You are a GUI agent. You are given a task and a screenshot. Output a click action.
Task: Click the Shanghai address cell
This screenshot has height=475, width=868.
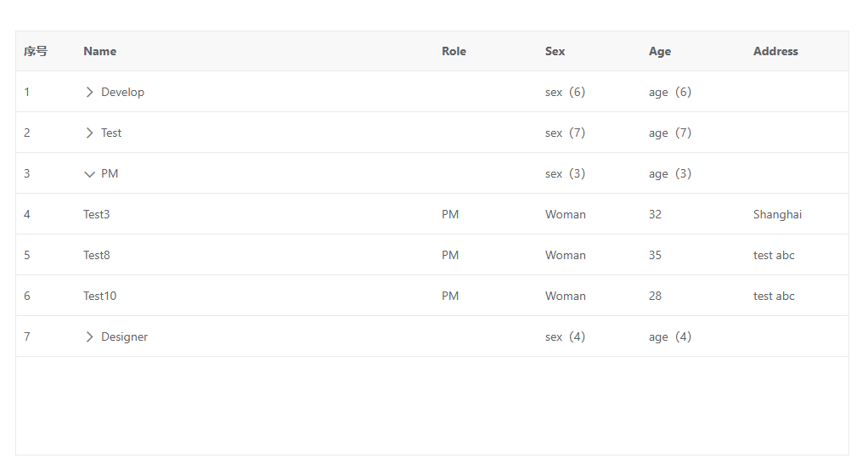(776, 214)
